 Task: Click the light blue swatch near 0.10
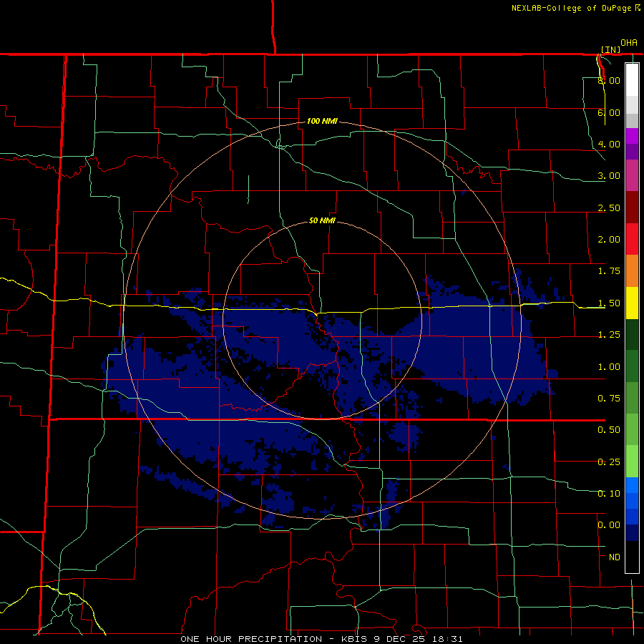(632, 485)
